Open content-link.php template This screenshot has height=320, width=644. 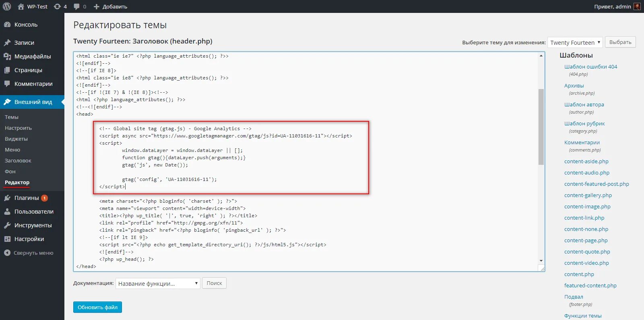[x=584, y=218]
